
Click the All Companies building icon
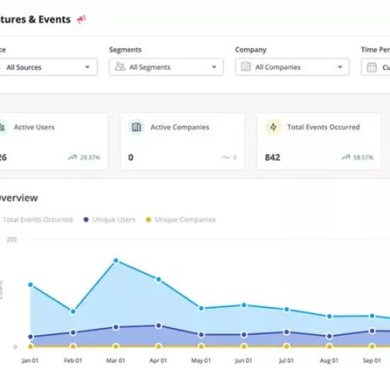tap(246, 67)
